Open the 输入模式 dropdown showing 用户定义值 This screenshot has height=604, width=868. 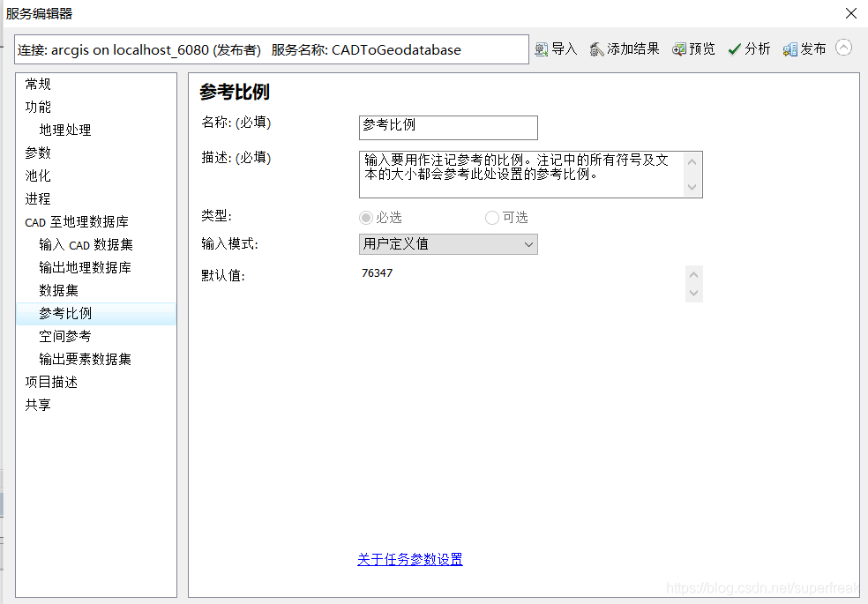tap(448, 244)
